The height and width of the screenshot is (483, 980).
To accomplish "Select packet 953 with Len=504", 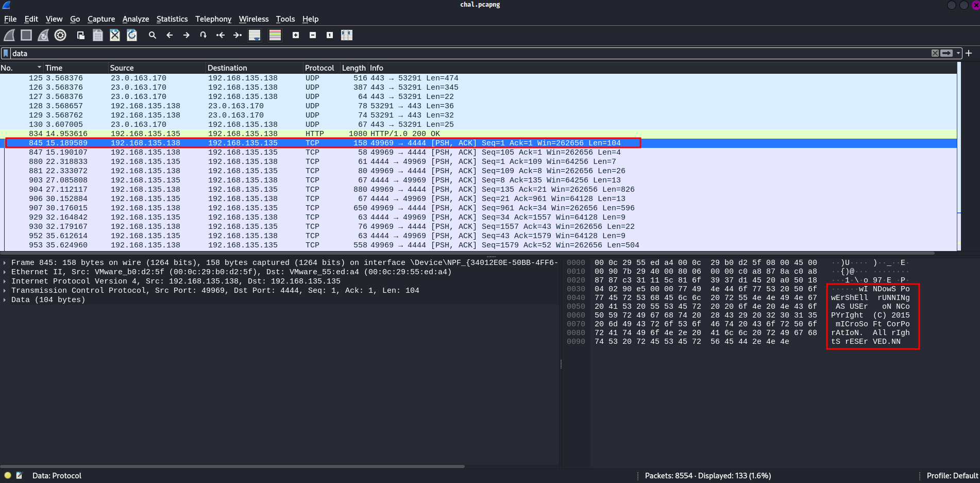I will pos(478,245).
